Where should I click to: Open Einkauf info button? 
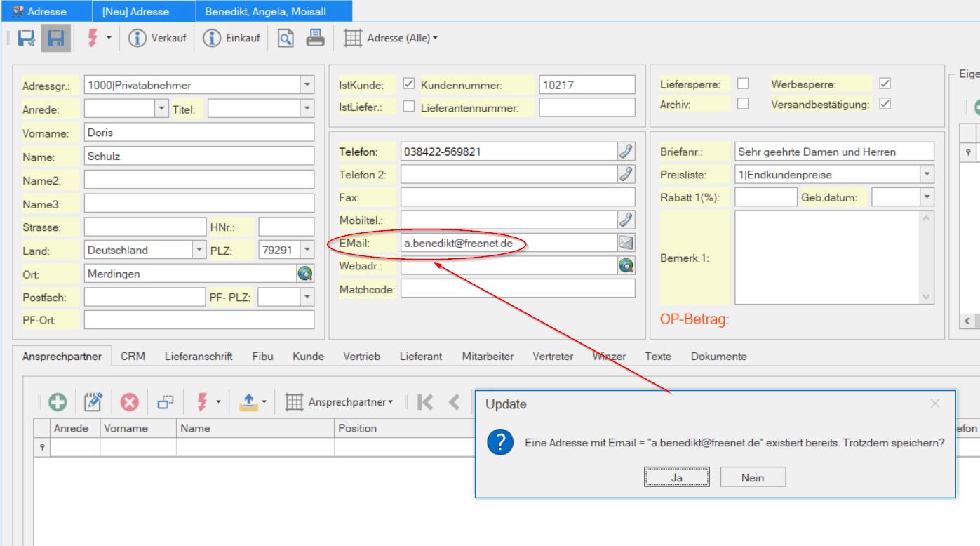pyautogui.click(x=231, y=38)
